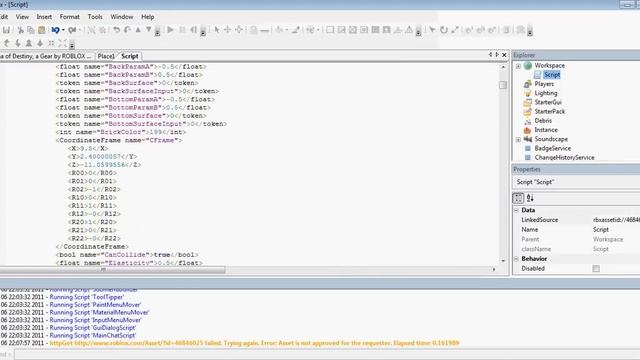Open the View menu
The width and height of the screenshot is (640, 360).
click(22, 17)
